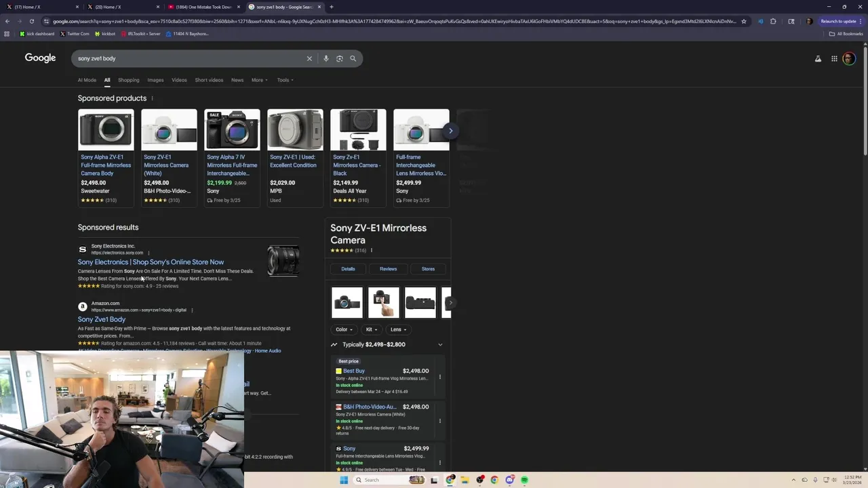Reload the page in Chrome
868x488 pixels.
(x=31, y=21)
